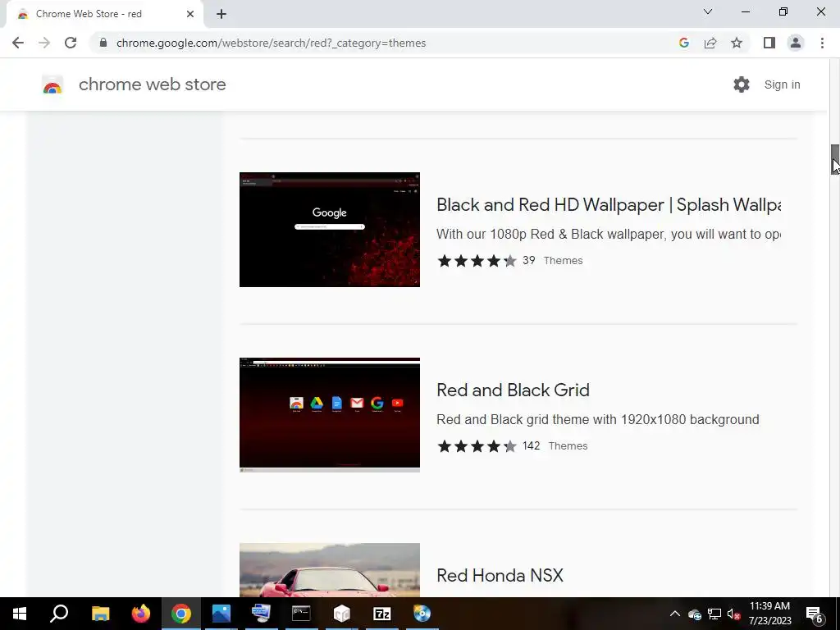Screen dimensions: 840x630
Task: Open Windows Start menu
Action: click(20, 614)
